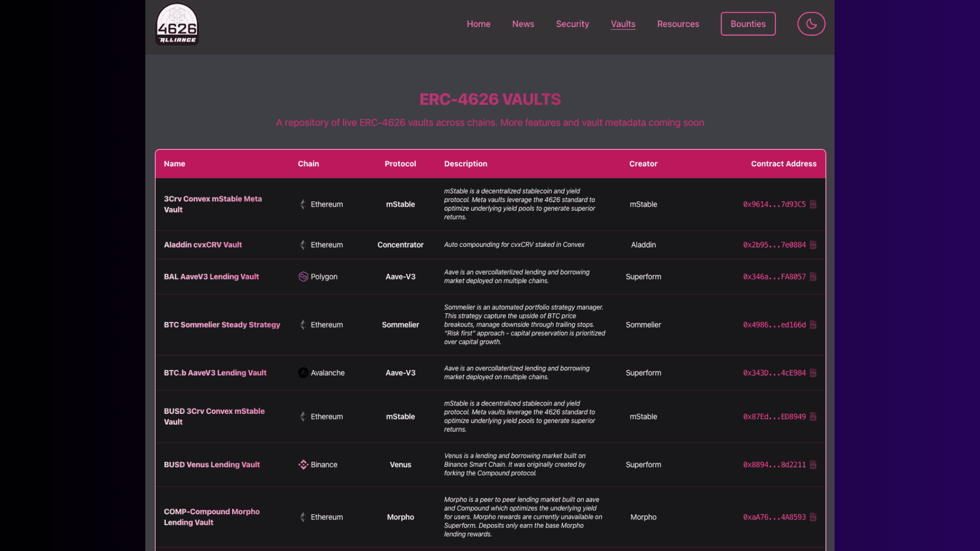Click address 0x9614...7d93C5
Viewport: 980px width, 551px height.
point(774,204)
